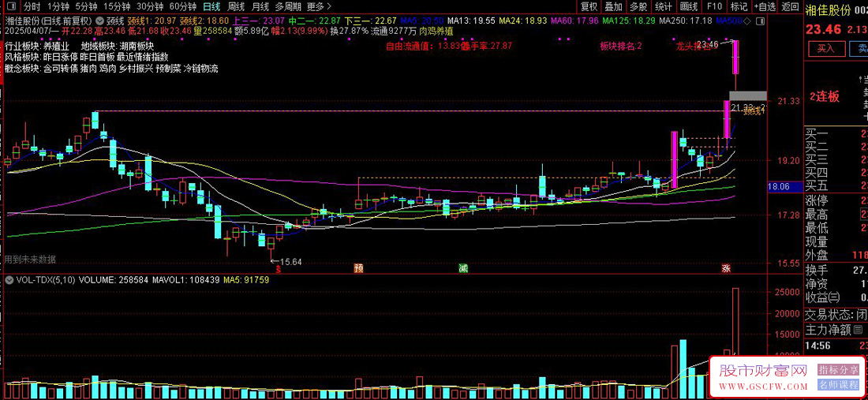
Task: Switch to the 30分钟 period
Action: click(150, 6)
